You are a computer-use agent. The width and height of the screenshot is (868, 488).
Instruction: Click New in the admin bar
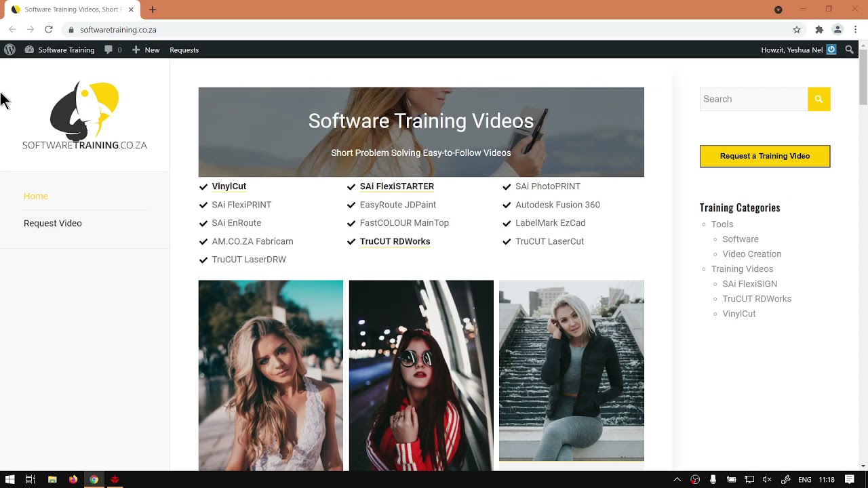point(146,49)
